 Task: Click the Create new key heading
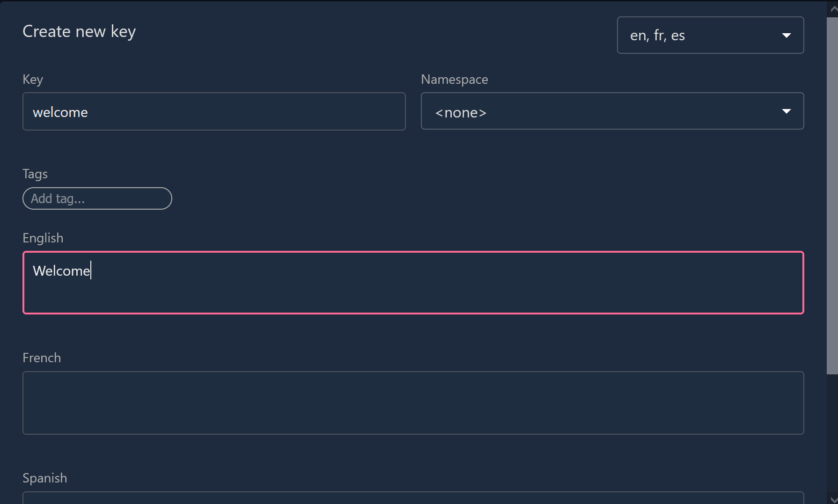click(x=79, y=31)
